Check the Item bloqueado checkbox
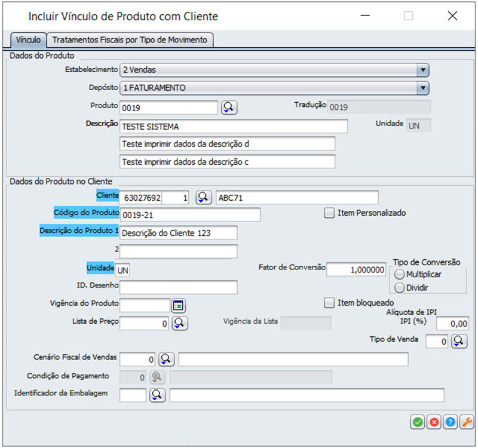This screenshot has width=478, height=448. point(329,303)
